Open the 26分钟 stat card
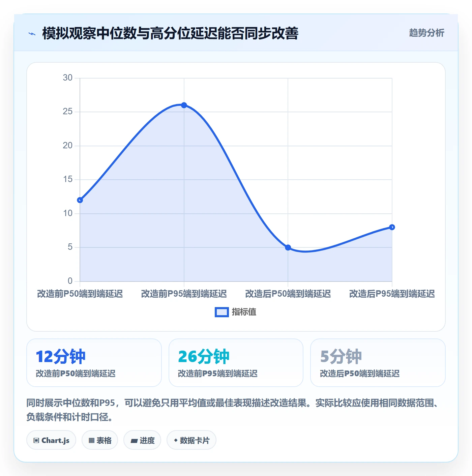Viewport: 472px width, 476px height. [x=236, y=363]
